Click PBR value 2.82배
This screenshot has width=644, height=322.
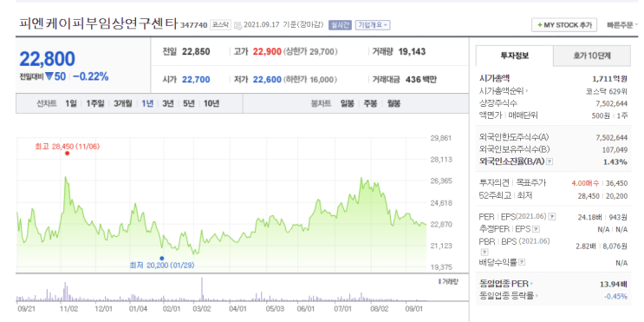585,246
